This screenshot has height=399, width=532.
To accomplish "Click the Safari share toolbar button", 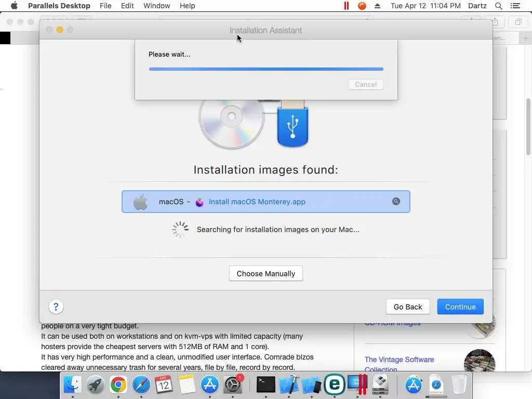I will [495, 22].
